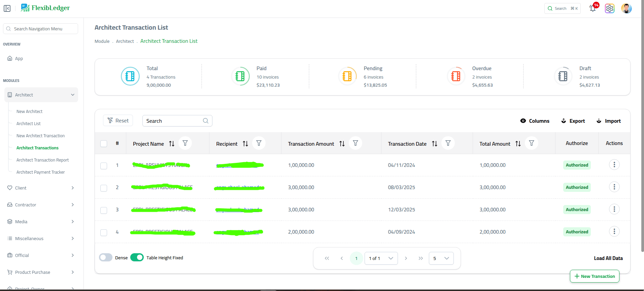Click the New Transaction button
This screenshot has width=644, height=291.
pyautogui.click(x=595, y=276)
